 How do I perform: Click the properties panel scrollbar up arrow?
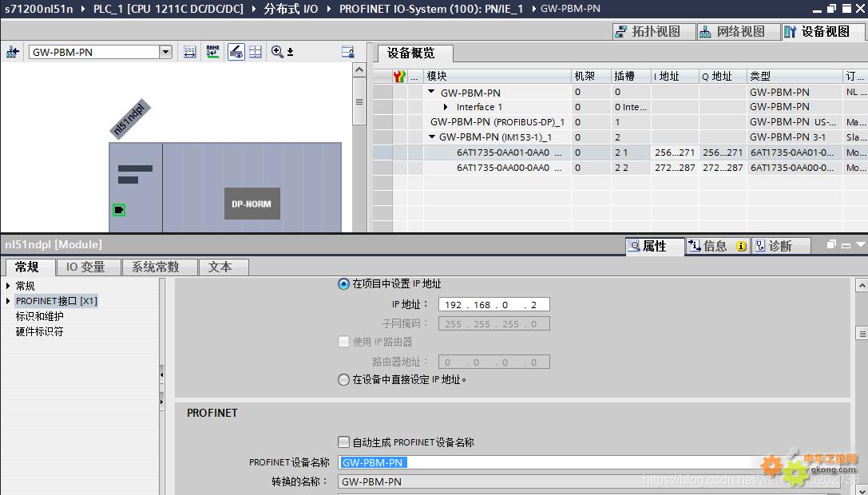pyautogui.click(x=862, y=286)
